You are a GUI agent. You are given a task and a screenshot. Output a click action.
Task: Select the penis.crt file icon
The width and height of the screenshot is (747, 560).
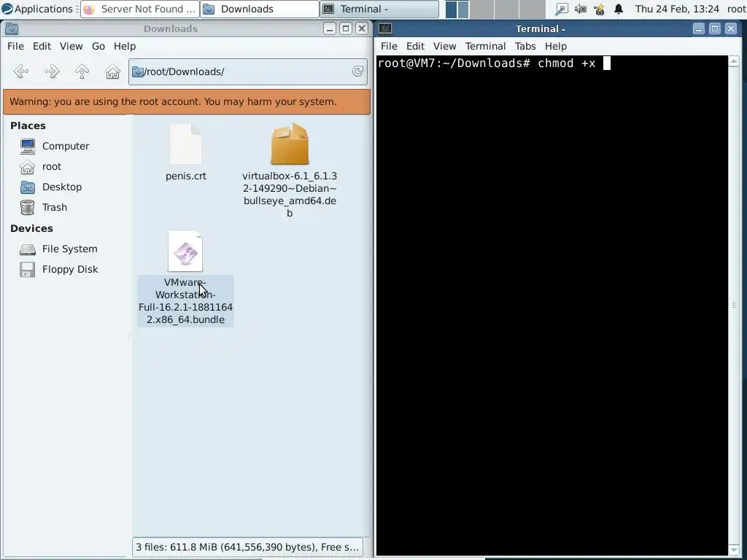[186, 144]
